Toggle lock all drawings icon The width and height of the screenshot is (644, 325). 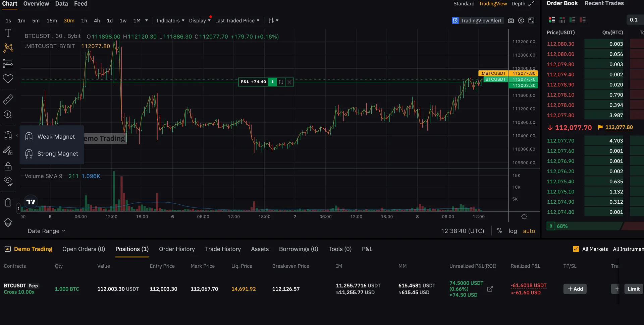(x=8, y=166)
